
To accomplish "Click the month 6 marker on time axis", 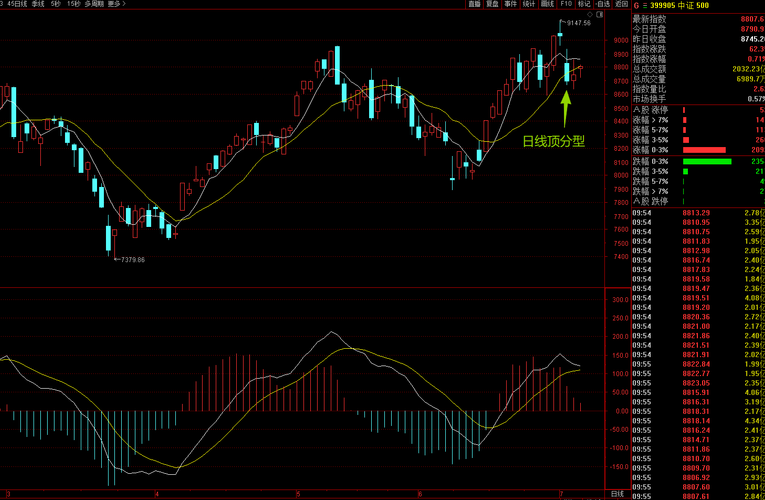I will tap(420, 494).
